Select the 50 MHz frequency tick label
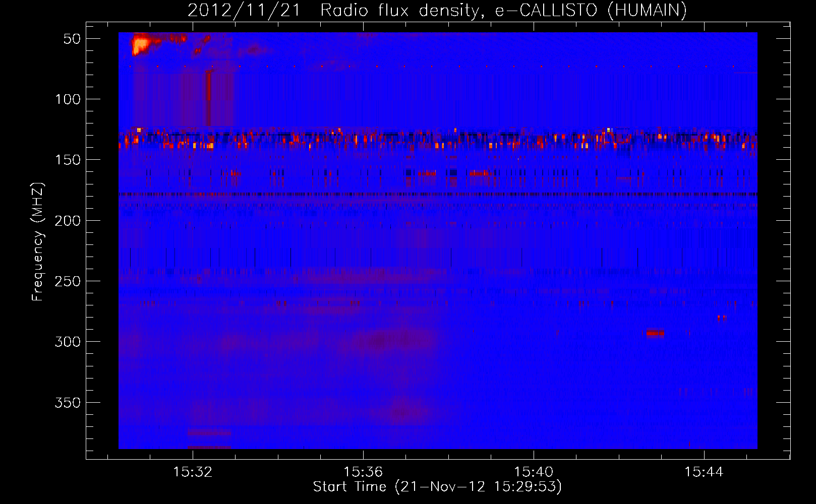Image resolution: width=816 pixels, height=504 pixels. pyautogui.click(x=72, y=39)
